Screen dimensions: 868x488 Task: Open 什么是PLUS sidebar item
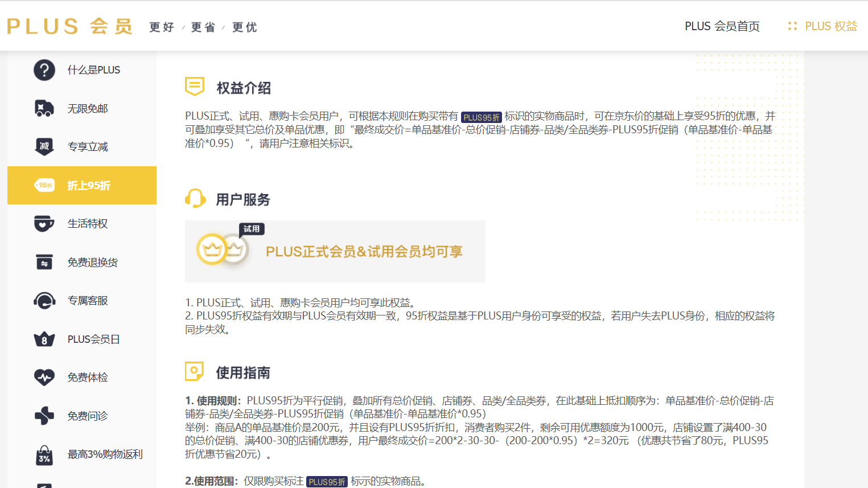(x=82, y=70)
